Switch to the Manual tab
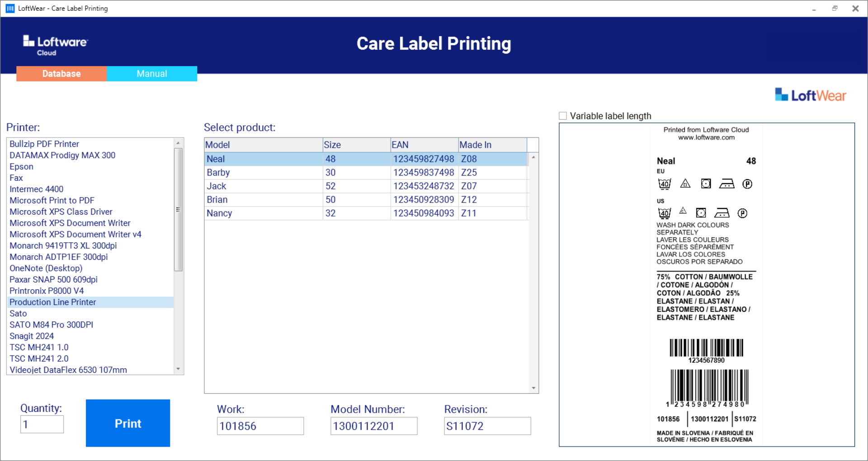Image resolution: width=868 pixels, height=461 pixels. click(152, 74)
